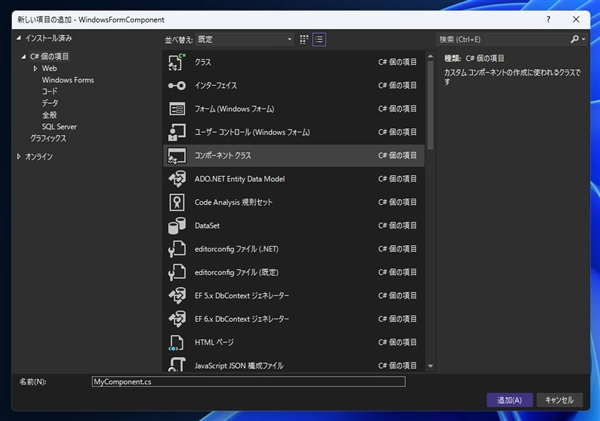Select the Code Analysis 規則セット icon
Screen dimensions: 600x421
pyautogui.click(x=177, y=202)
